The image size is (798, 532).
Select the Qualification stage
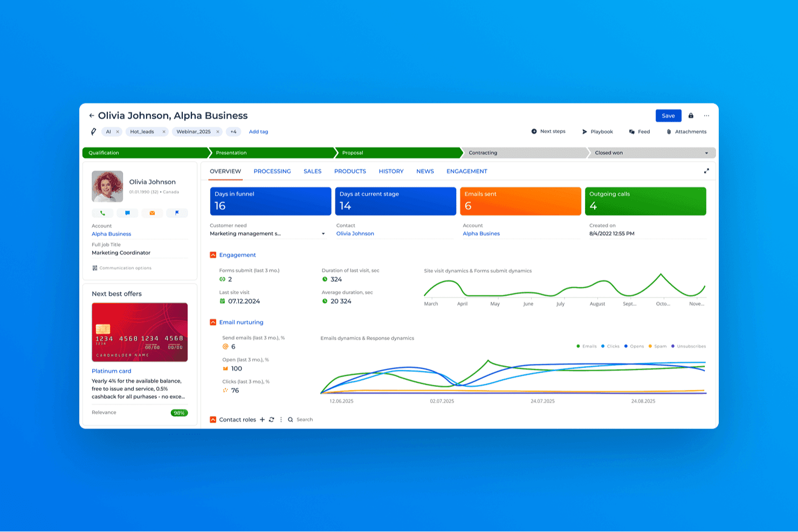pos(146,153)
